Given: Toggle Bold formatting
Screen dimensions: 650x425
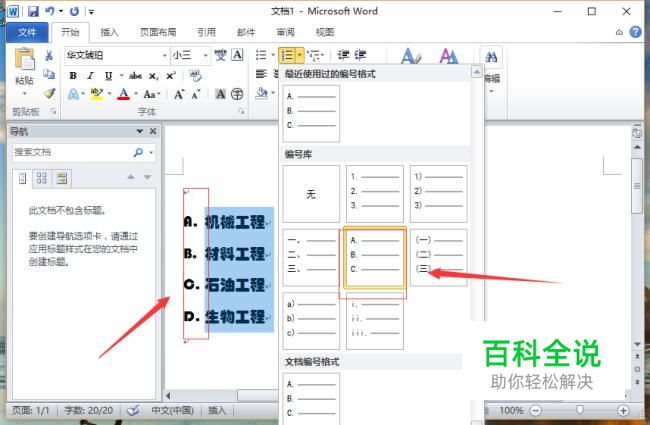Looking at the screenshot, I should (x=73, y=75).
